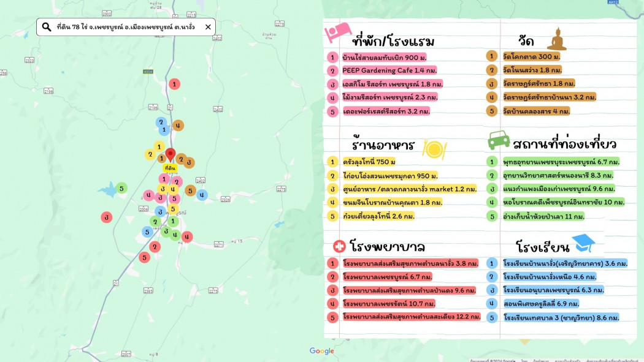Click the yellow ที่ดิน label under the pin
Image resolution: width=644 pixels, height=362 pixels.
pyautogui.click(x=170, y=168)
